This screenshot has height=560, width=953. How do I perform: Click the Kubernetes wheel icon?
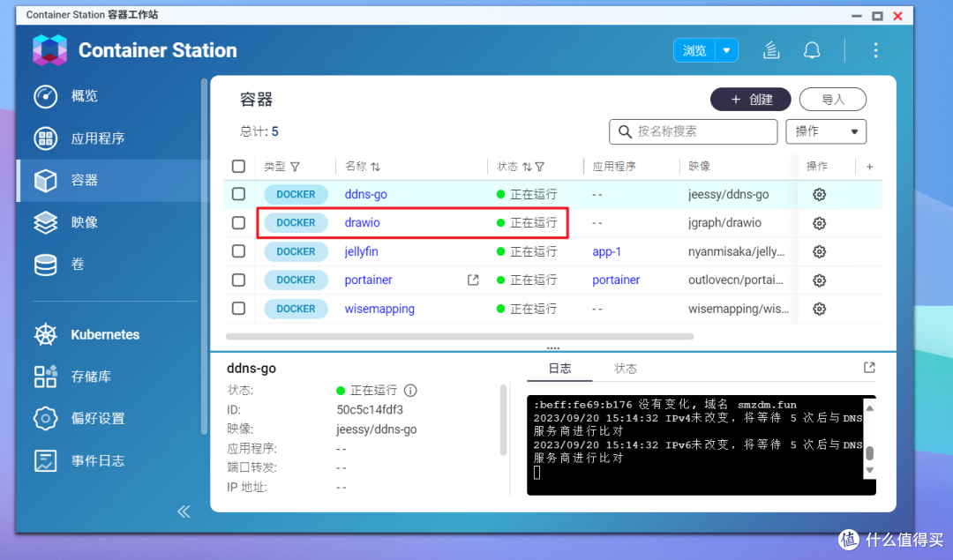coord(46,334)
